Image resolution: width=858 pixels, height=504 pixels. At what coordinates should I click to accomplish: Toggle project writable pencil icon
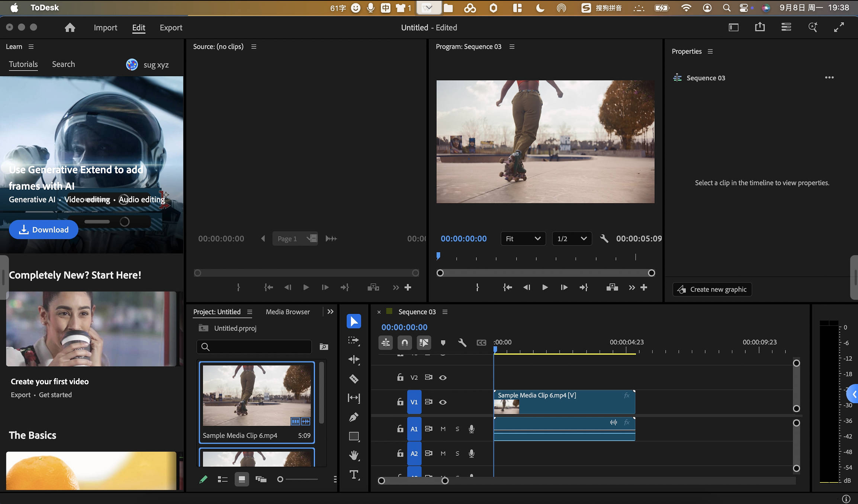tap(203, 479)
